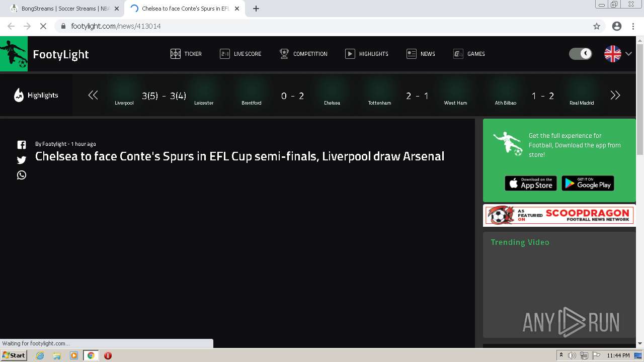Open the Windows Start menu
644x362 pixels.
tap(14, 355)
